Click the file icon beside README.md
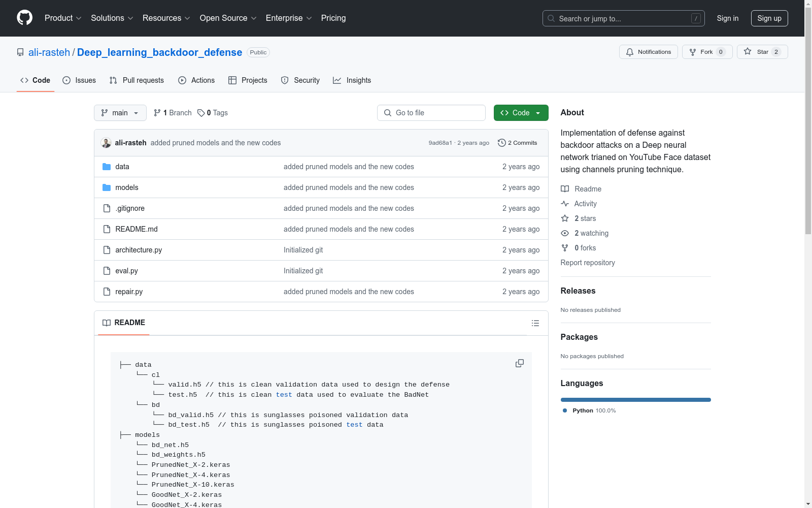This screenshot has width=812, height=508. (107, 229)
